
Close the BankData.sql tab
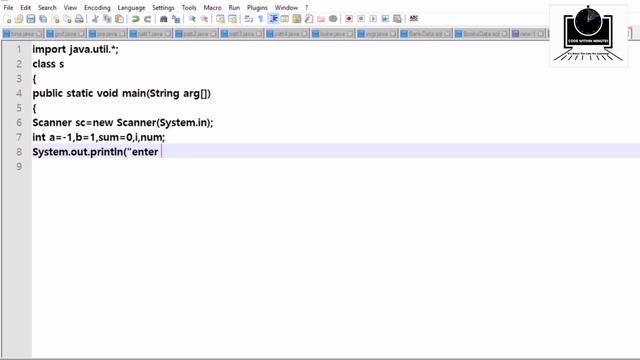pos(447,34)
